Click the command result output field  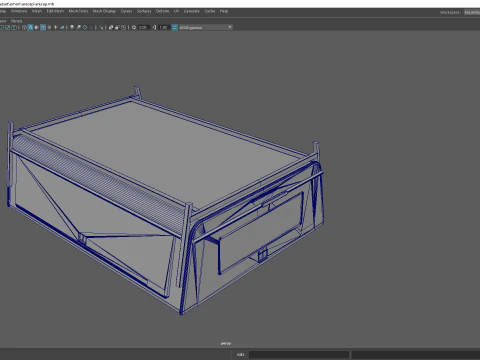(x=416, y=354)
